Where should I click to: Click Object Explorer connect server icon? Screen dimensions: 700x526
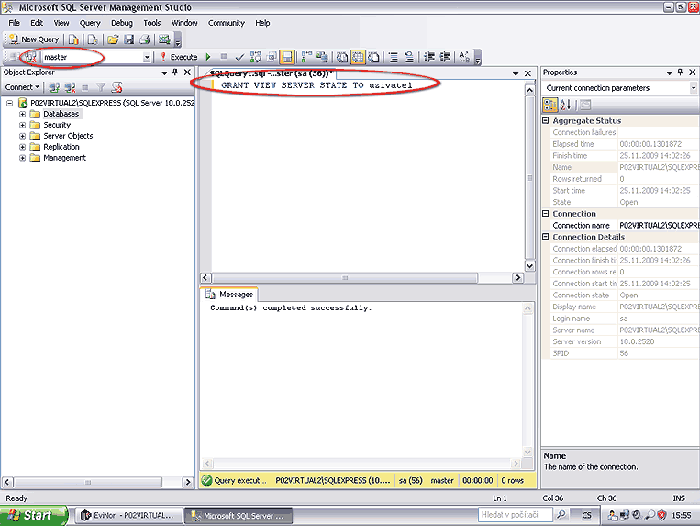[54, 88]
